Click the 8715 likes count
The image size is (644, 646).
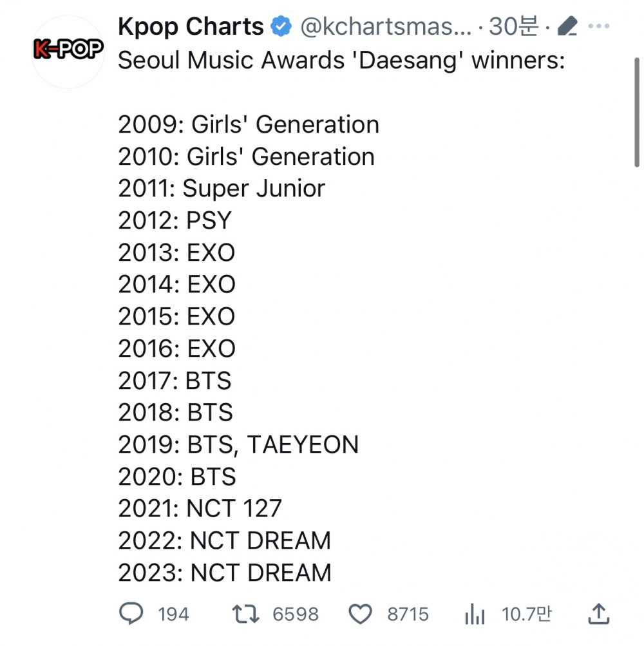(x=408, y=614)
